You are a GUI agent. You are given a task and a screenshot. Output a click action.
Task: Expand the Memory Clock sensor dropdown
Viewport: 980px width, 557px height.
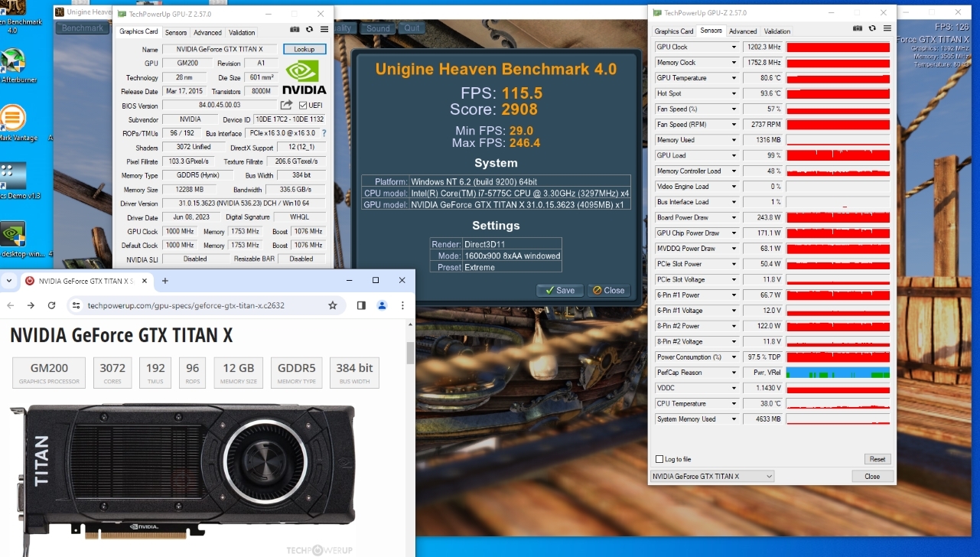tap(734, 63)
